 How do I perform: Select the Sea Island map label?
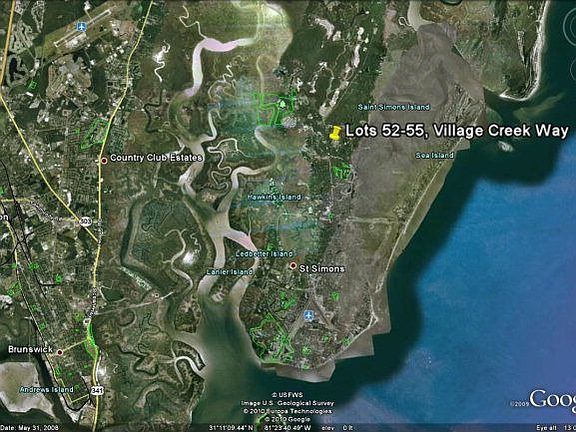435,155
